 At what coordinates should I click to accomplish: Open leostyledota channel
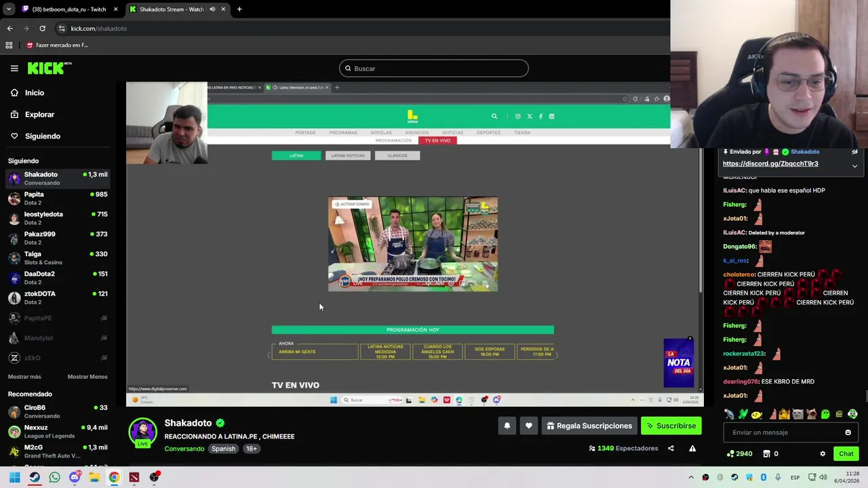click(x=58, y=218)
